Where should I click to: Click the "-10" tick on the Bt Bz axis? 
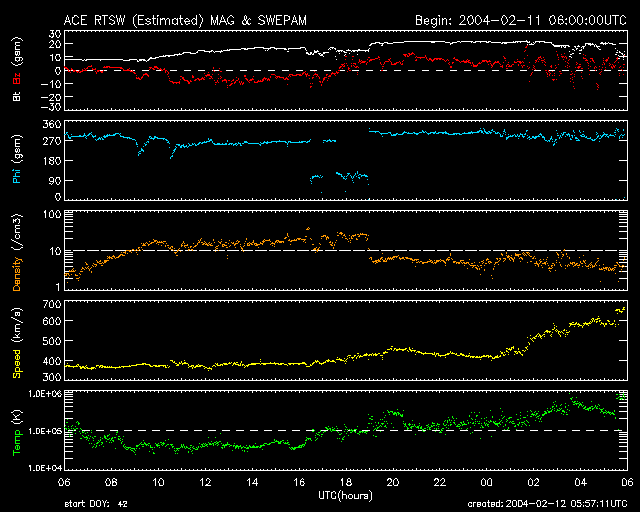tap(51, 84)
